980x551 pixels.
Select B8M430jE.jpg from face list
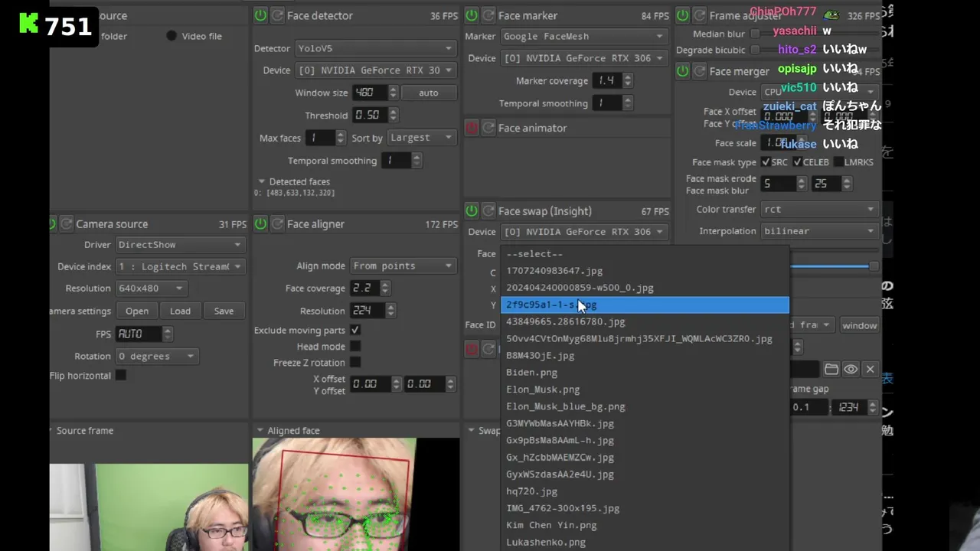[645, 356]
